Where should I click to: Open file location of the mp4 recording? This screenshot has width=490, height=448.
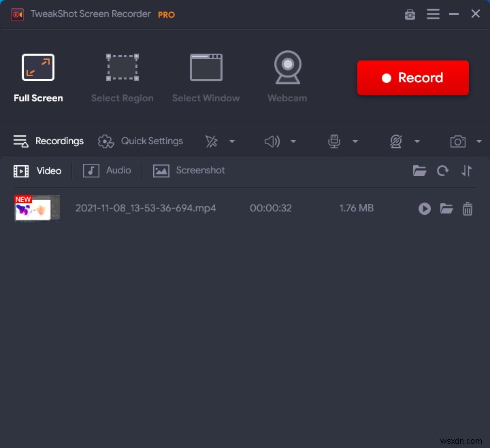tap(446, 209)
